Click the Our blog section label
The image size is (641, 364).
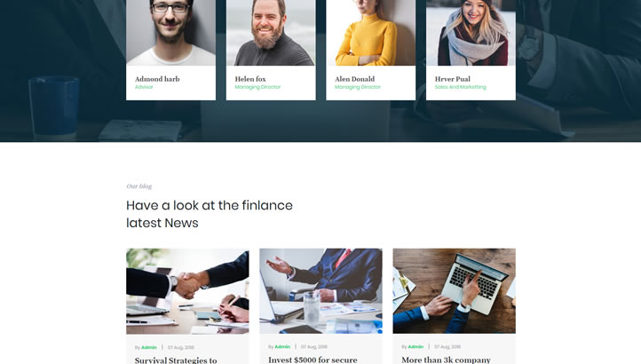pyautogui.click(x=139, y=186)
